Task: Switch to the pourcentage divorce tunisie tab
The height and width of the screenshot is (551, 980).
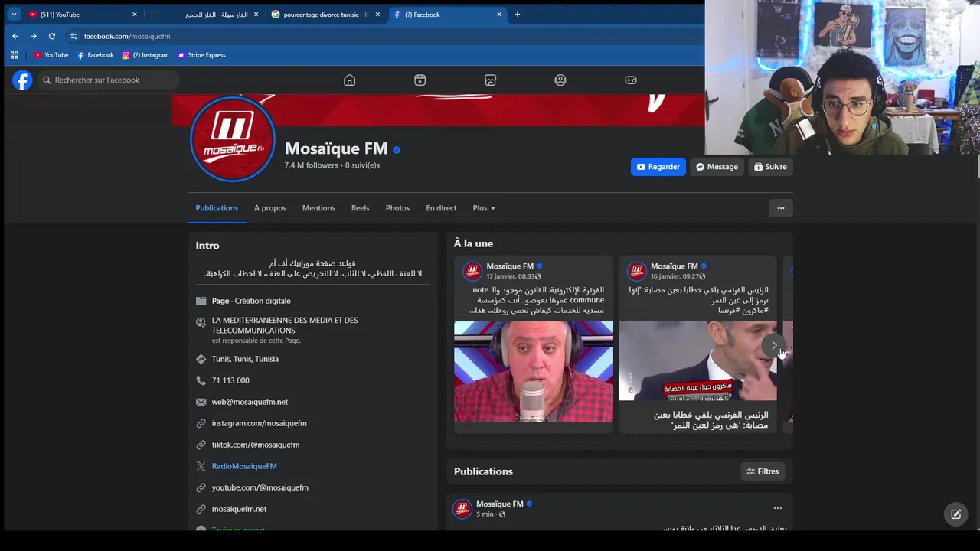Action: pyautogui.click(x=325, y=15)
